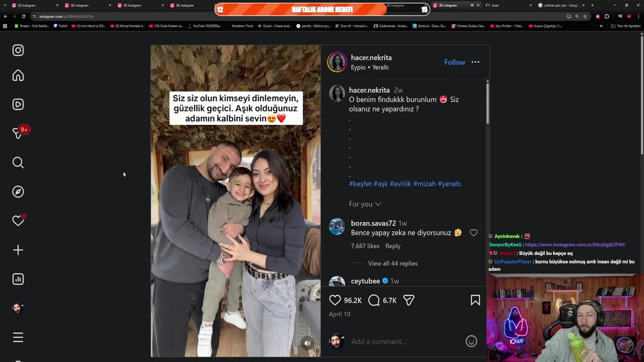
Task: Open the Twitch bookmark in the bookmarks bar
Action: [60, 26]
